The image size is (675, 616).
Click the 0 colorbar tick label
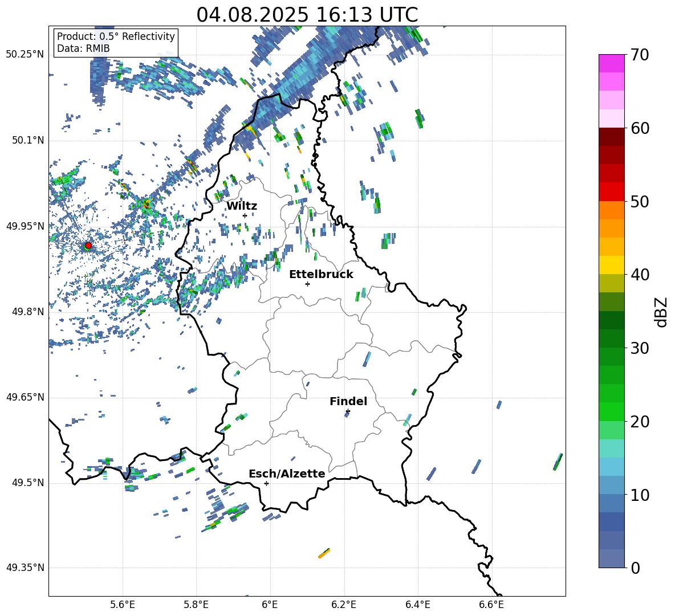[x=636, y=568]
